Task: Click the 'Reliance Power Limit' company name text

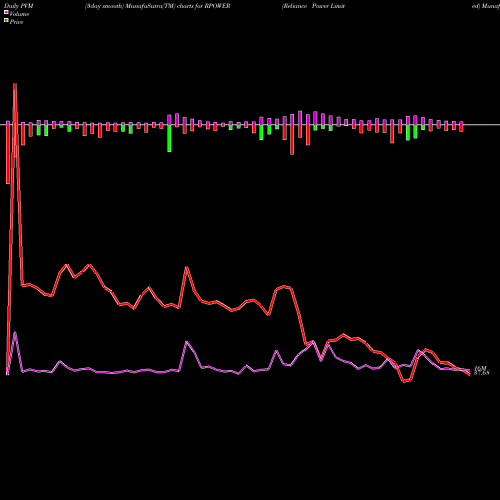Action: click(313, 6)
